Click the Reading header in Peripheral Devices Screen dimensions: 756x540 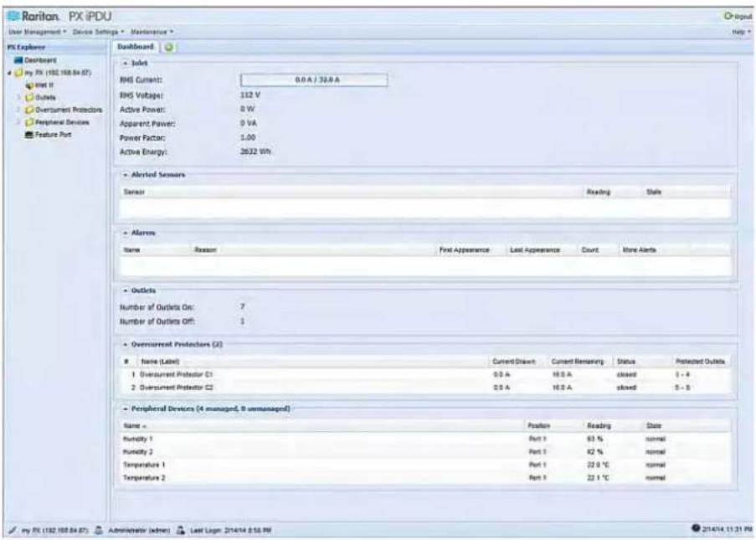[x=599, y=426]
